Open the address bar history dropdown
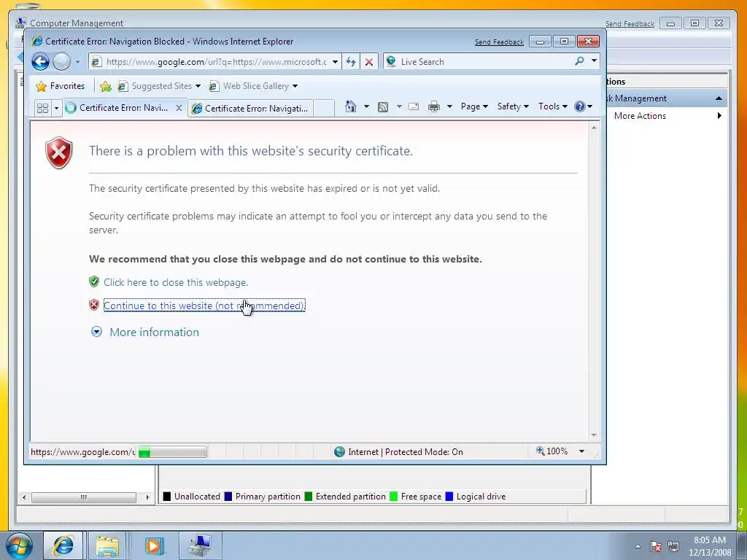Image resolution: width=747 pixels, height=560 pixels. click(336, 62)
